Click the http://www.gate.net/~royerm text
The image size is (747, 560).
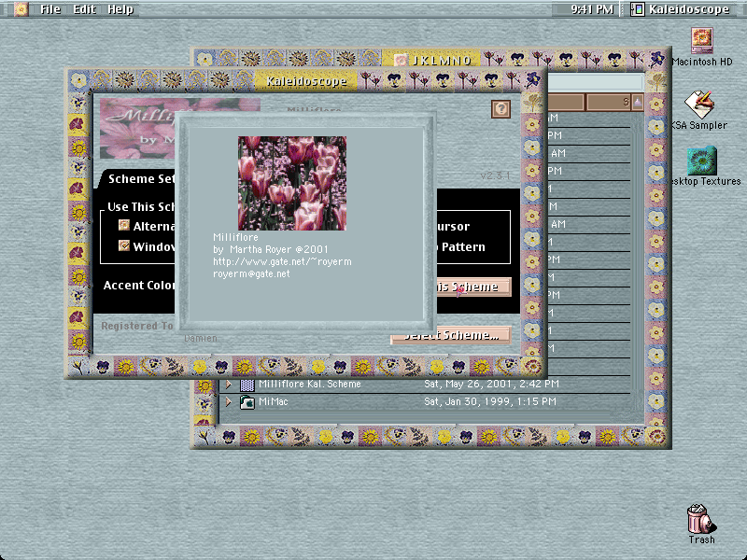pos(282,261)
